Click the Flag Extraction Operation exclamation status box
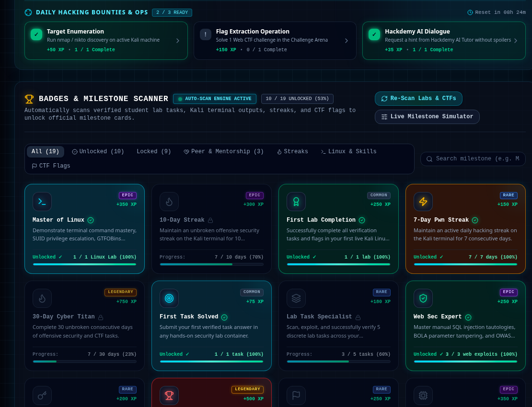Screen dimensions: 532x407 pyautogui.click(x=205, y=34)
